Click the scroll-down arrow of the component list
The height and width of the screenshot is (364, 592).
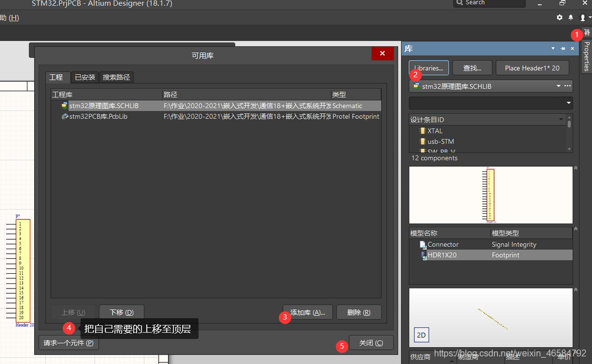point(570,149)
